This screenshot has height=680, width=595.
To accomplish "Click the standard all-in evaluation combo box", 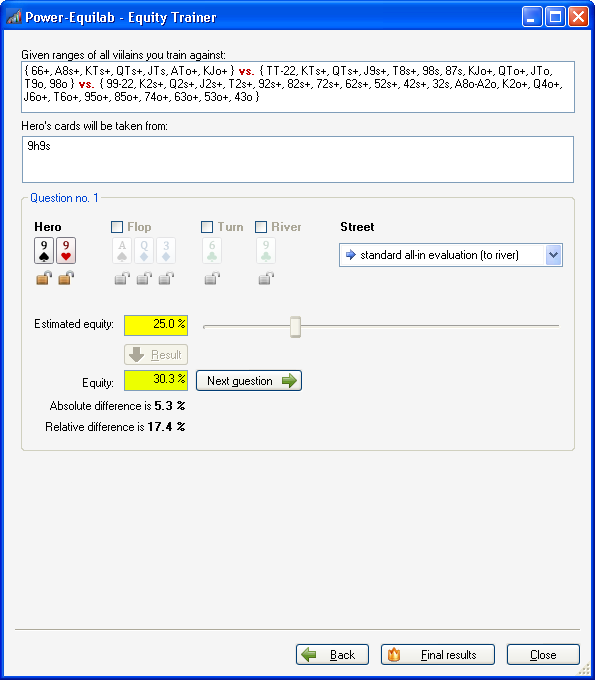I will [451, 255].
